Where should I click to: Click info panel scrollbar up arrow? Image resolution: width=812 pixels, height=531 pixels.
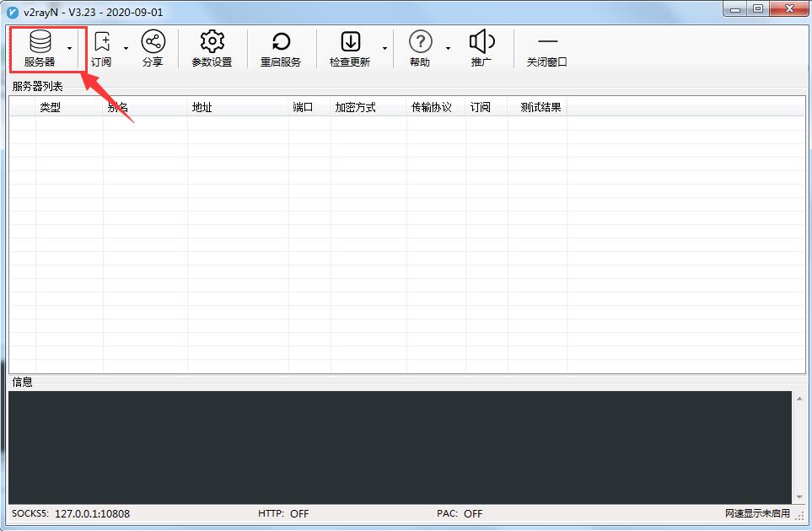coord(799,399)
